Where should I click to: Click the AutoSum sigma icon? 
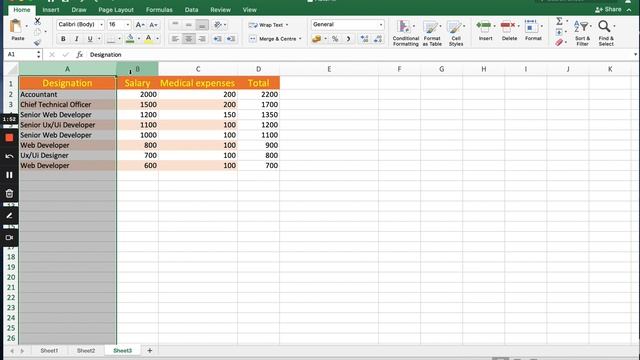point(560,21)
